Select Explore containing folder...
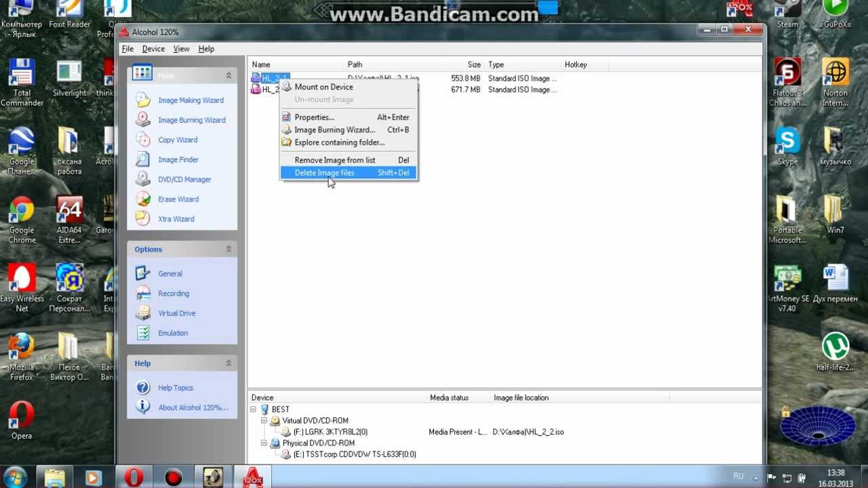 coord(349,142)
